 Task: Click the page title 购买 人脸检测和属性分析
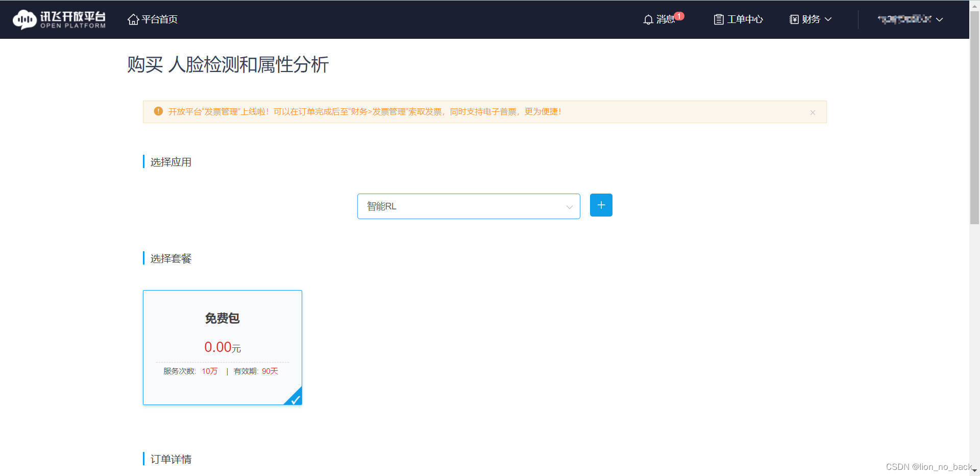click(228, 65)
